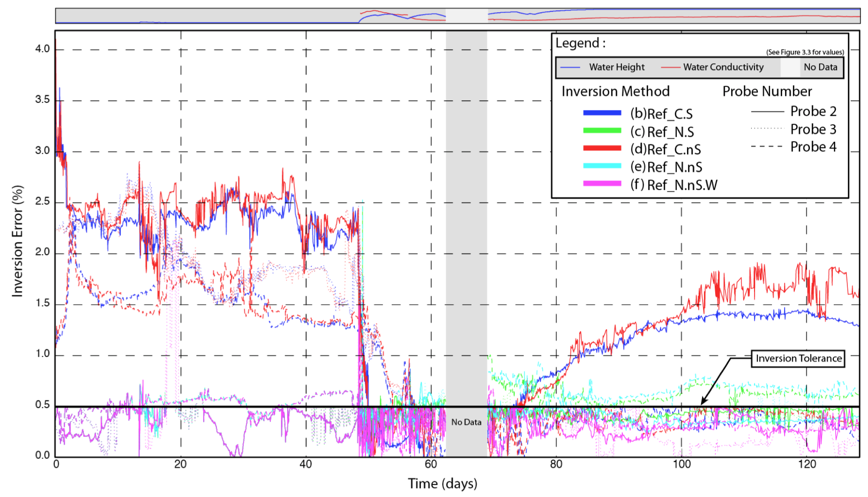Image resolution: width=868 pixels, height=497 pixels.
Task: Click the red (d)Ref_C.nS legend swatch
Action: click(x=602, y=149)
